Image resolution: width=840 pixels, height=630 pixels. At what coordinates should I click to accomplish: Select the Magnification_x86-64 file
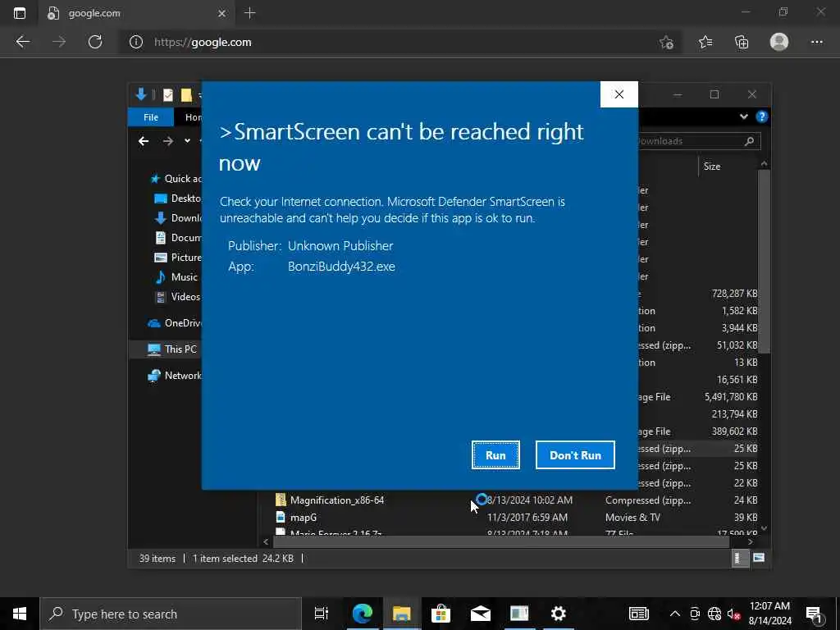click(x=336, y=500)
